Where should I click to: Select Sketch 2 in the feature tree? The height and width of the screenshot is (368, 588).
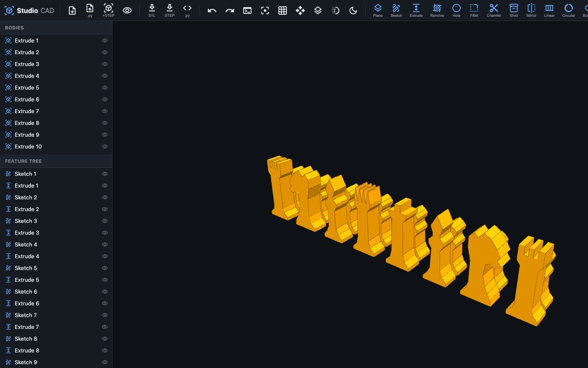56,198
